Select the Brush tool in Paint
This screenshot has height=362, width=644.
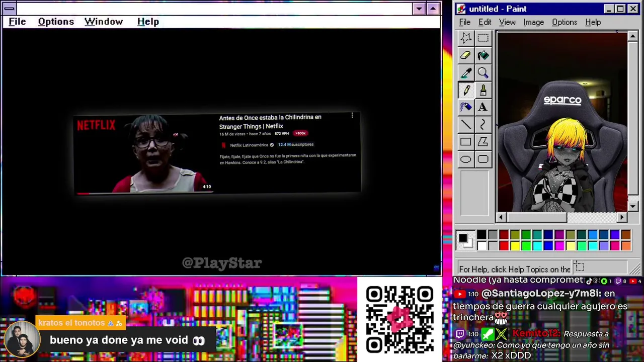483,90
